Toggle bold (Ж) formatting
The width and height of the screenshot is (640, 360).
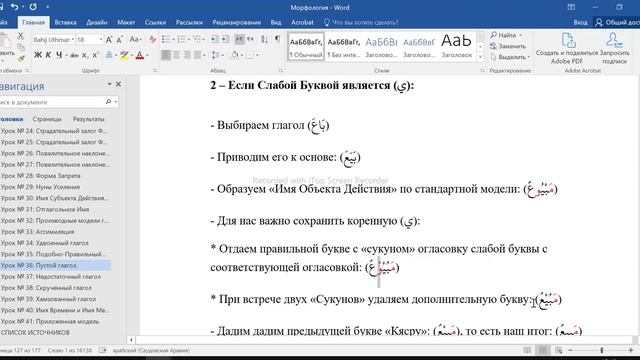[38, 55]
